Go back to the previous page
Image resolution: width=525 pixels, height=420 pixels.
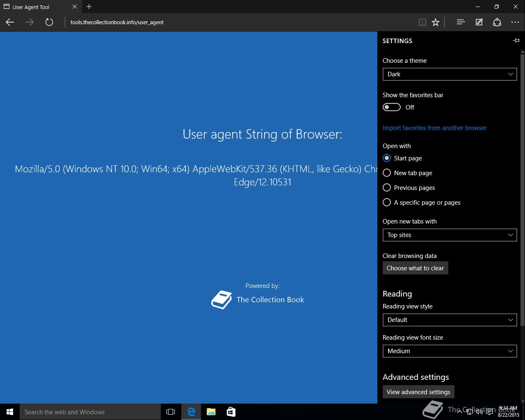(x=10, y=22)
